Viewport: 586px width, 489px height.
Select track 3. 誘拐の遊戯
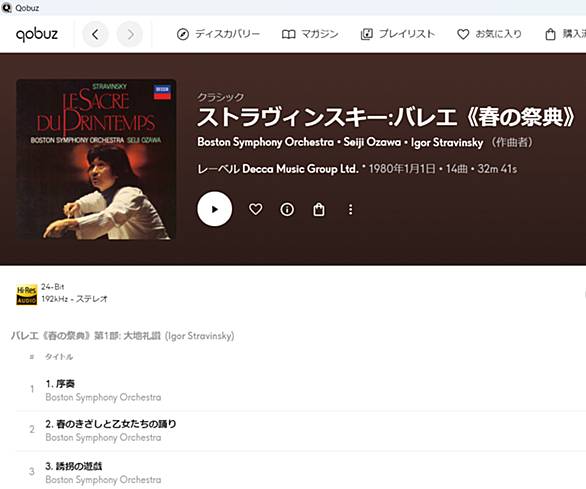pyautogui.click(x=299, y=472)
